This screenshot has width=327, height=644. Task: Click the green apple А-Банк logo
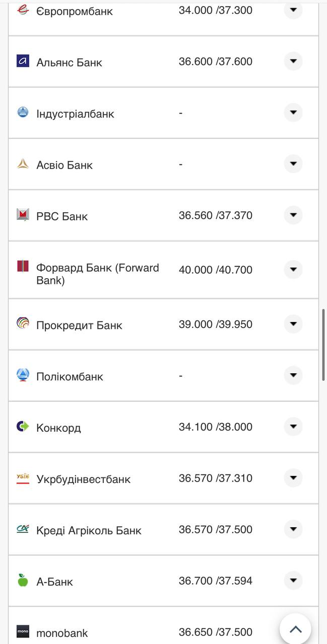(x=23, y=581)
